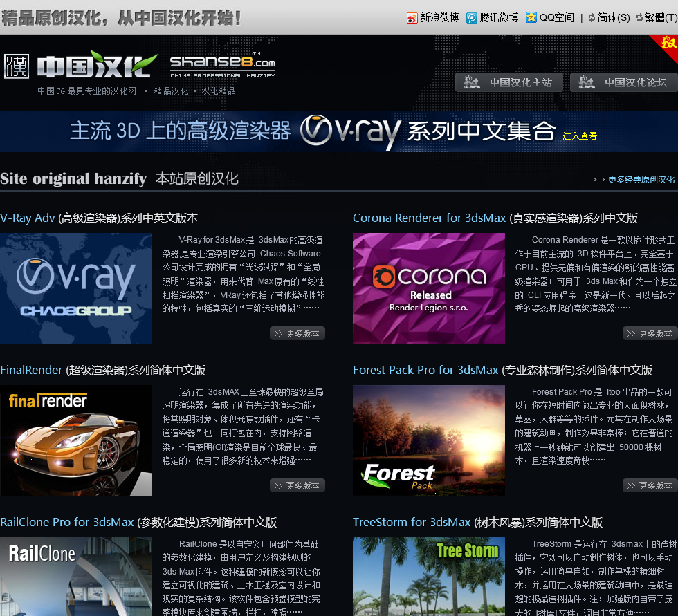678x616 pixels.
Task: Open FinalRender series title link
Action: click(103, 370)
